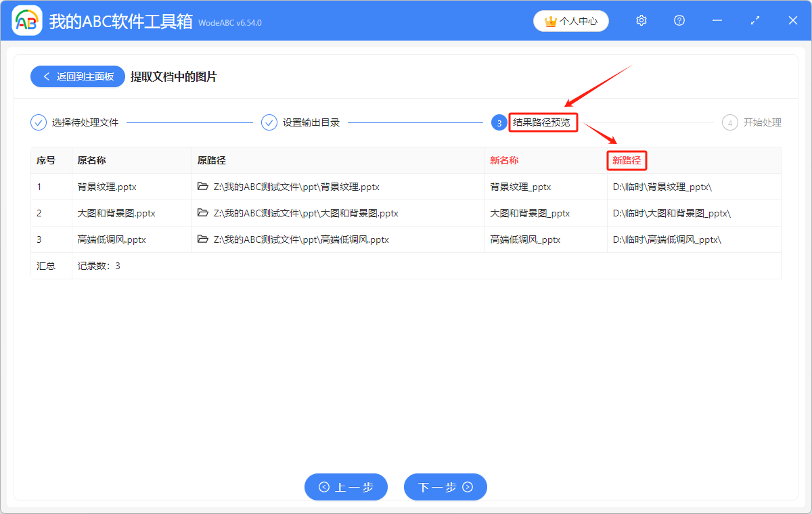The width and height of the screenshot is (812, 514).
Task: Click the checkmark on step 选择待处理文件
Action: pyautogui.click(x=37, y=122)
